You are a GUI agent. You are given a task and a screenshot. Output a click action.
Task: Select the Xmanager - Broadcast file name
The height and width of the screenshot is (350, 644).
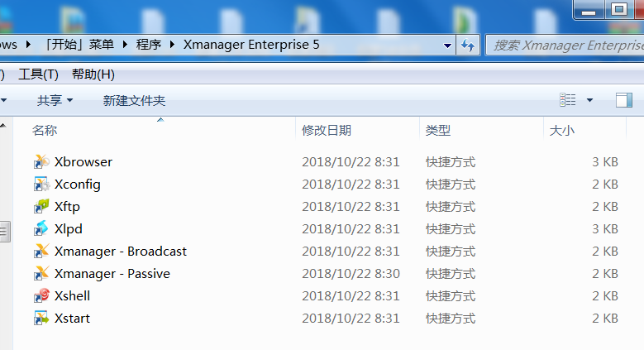click(121, 252)
